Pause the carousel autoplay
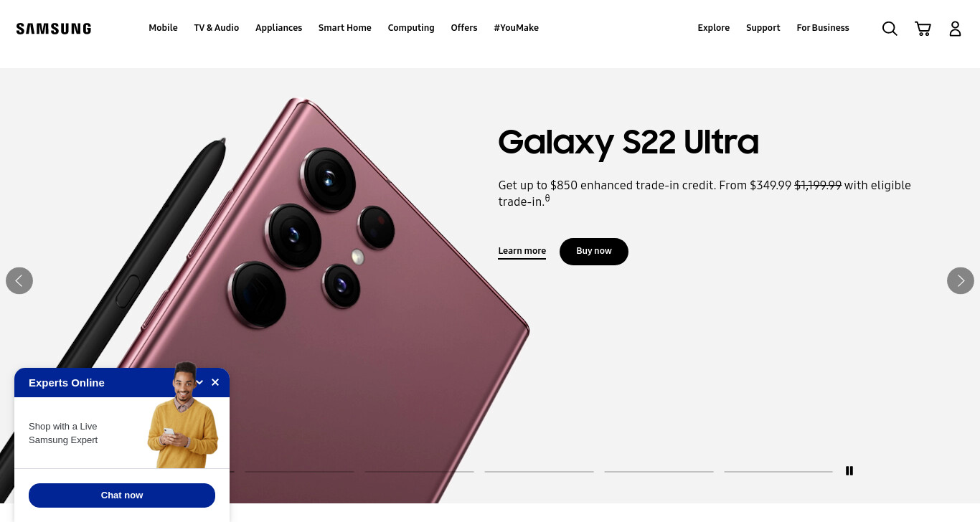980x522 pixels. click(849, 471)
